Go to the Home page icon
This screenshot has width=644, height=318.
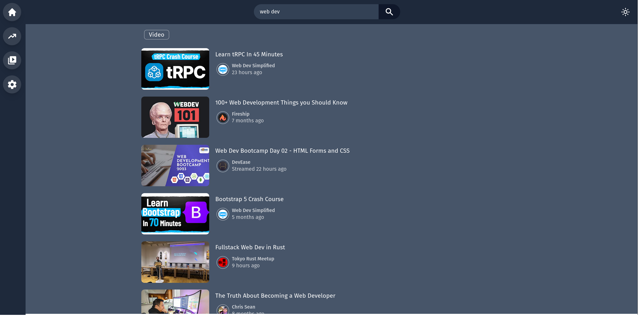[12, 12]
